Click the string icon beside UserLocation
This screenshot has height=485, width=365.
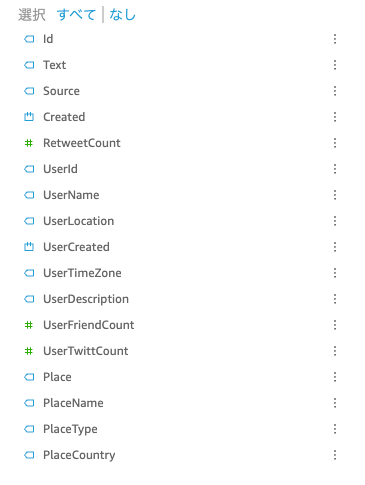[x=29, y=221]
